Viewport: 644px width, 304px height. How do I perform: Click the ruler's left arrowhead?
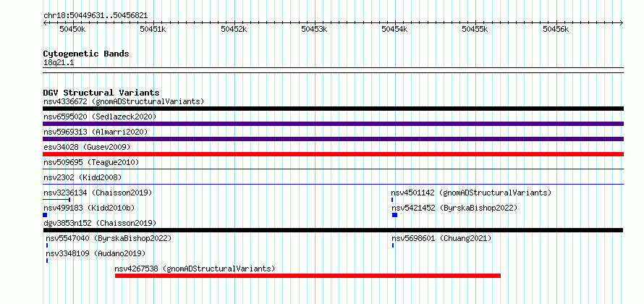pos(45,22)
